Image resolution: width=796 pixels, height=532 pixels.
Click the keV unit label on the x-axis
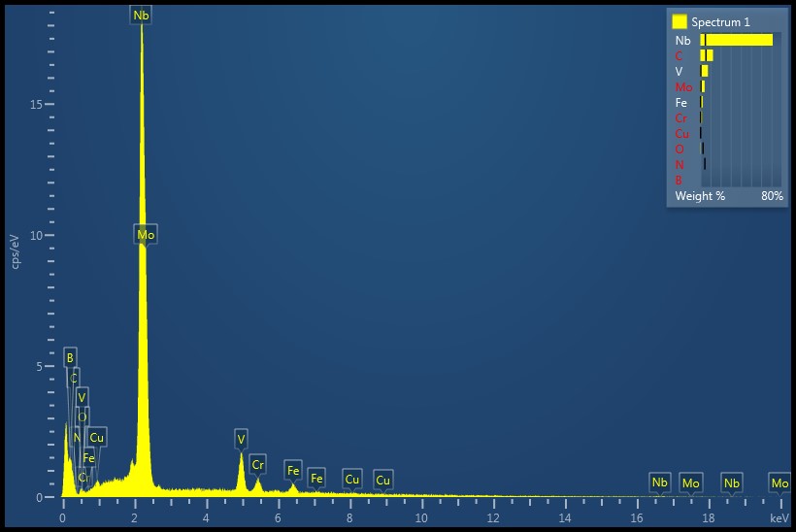coord(779,518)
